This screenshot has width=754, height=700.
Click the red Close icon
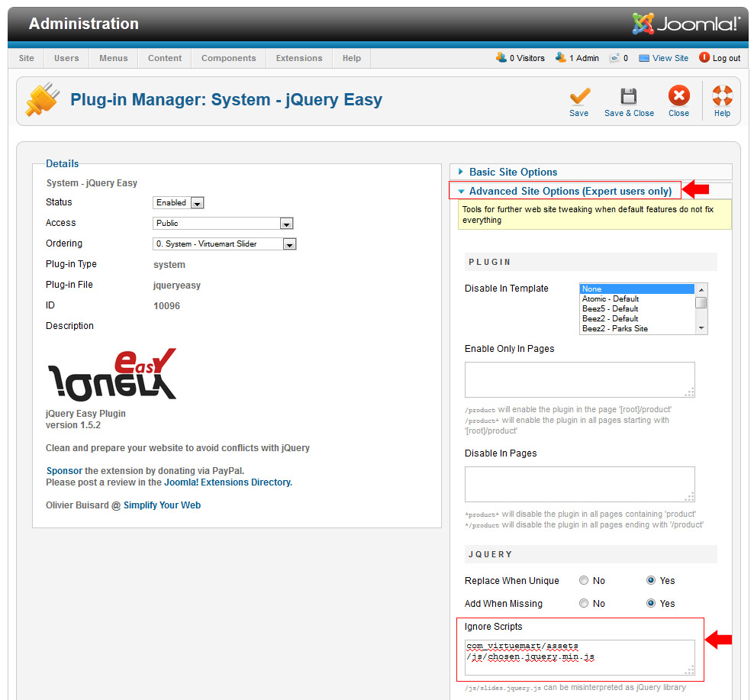[x=678, y=96]
